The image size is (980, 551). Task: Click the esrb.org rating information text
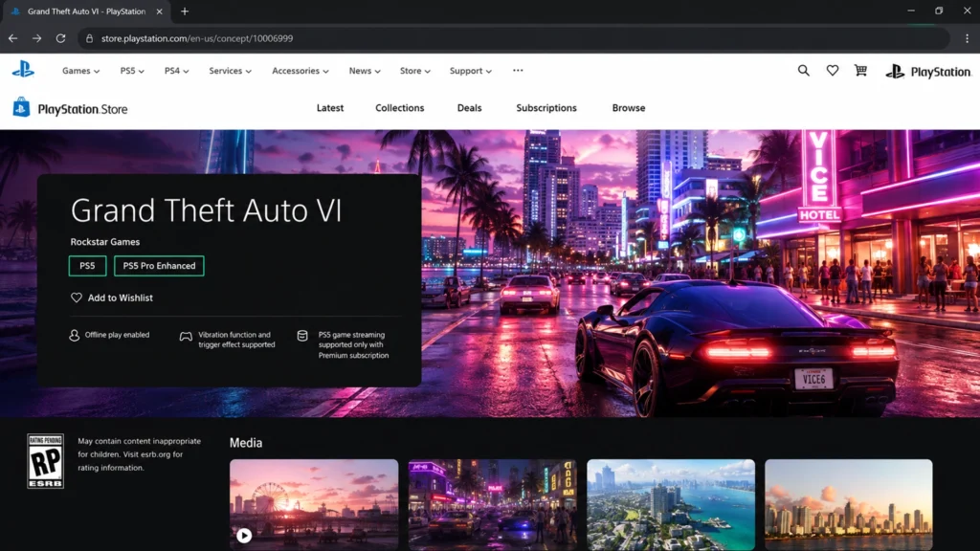pos(140,454)
